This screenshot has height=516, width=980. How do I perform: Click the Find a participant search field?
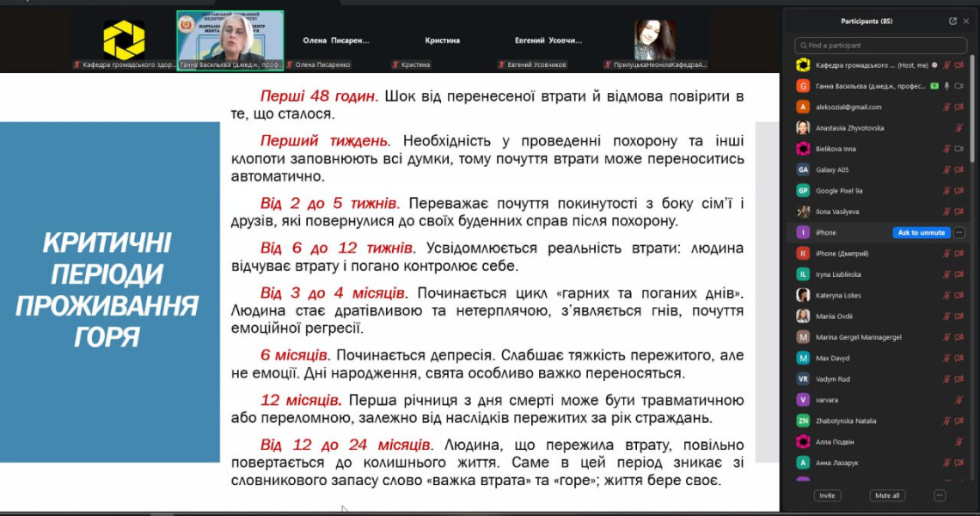[881, 45]
